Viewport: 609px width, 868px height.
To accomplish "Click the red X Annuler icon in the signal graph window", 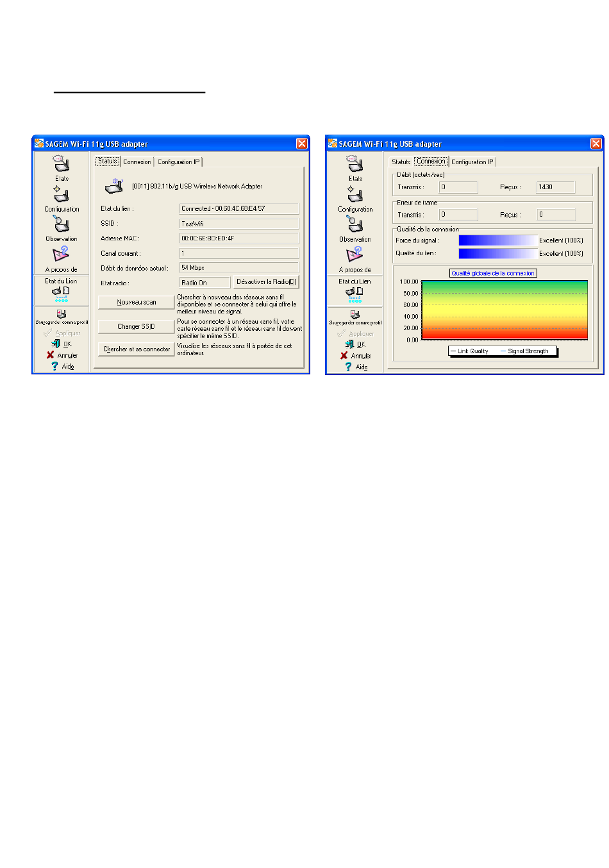I will point(344,355).
